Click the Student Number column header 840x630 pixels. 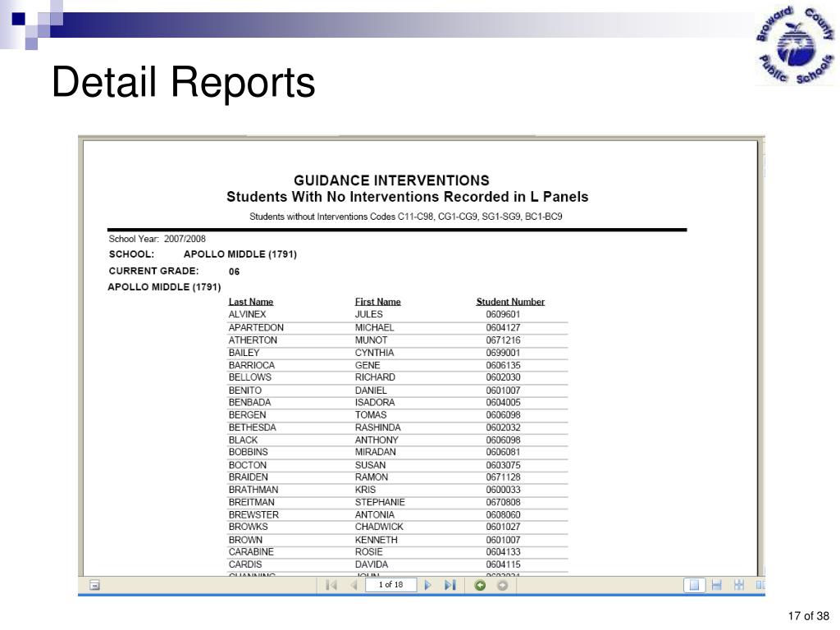coord(510,302)
